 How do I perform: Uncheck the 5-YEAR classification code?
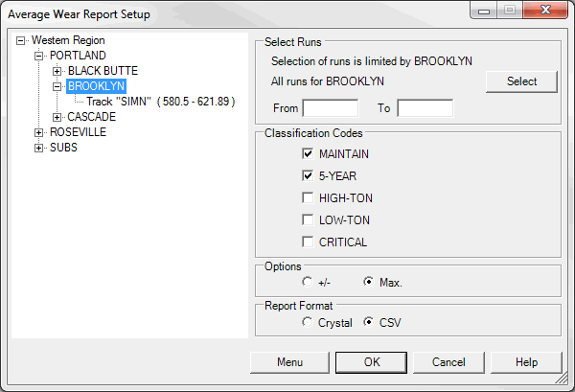308,175
